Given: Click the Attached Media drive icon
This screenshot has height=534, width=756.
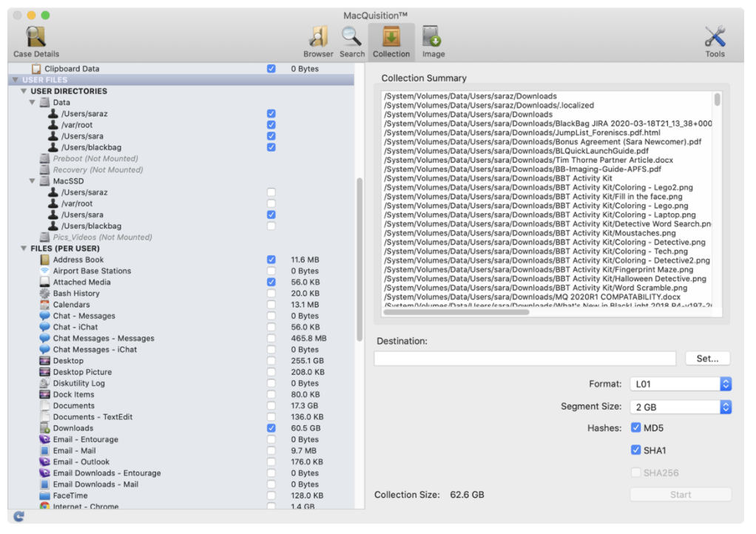Looking at the screenshot, I should [x=45, y=282].
